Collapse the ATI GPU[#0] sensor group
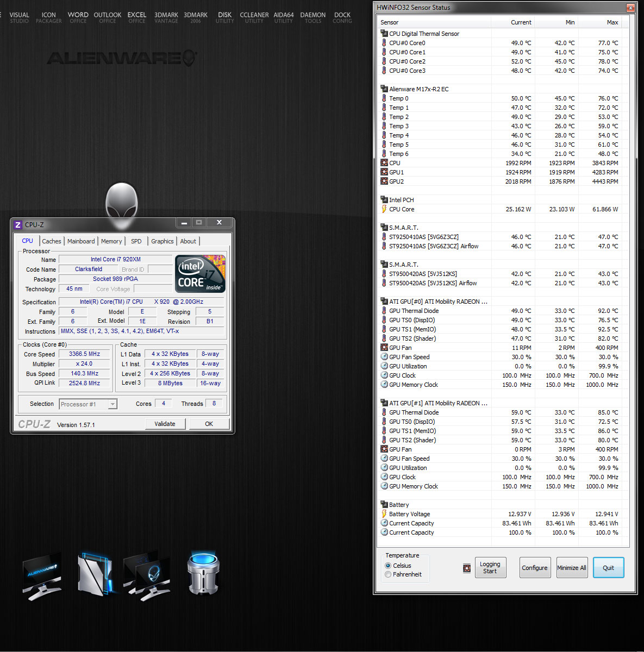This screenshot has height=652, width=644. tap(384, 302)
